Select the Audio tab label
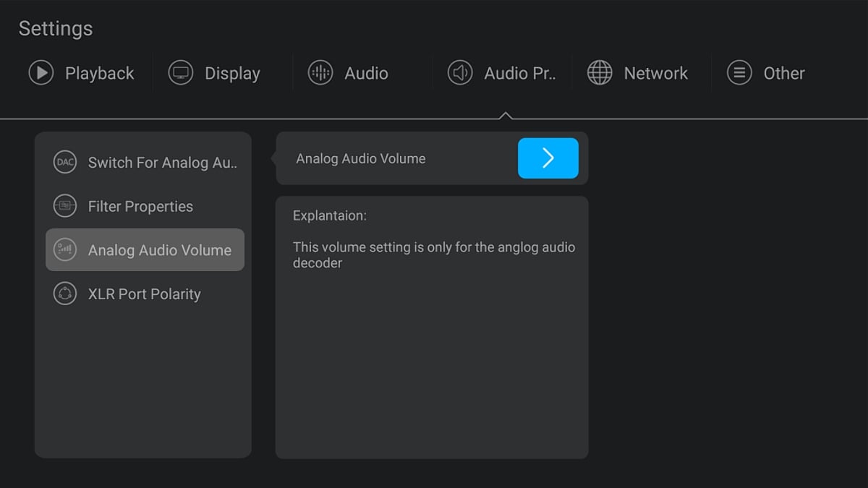868x488 pixels. (366, 73)
